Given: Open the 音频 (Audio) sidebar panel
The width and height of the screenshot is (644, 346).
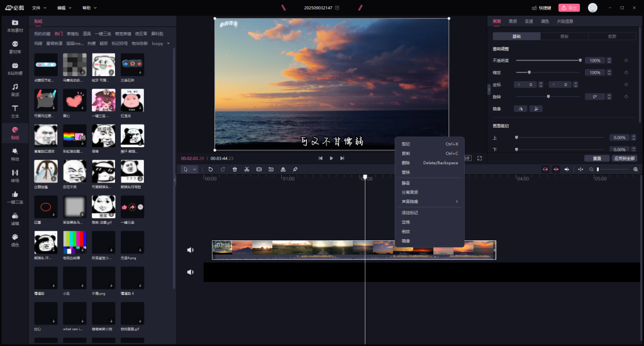Looking at the screenshot, I should [x=14, y=89].
